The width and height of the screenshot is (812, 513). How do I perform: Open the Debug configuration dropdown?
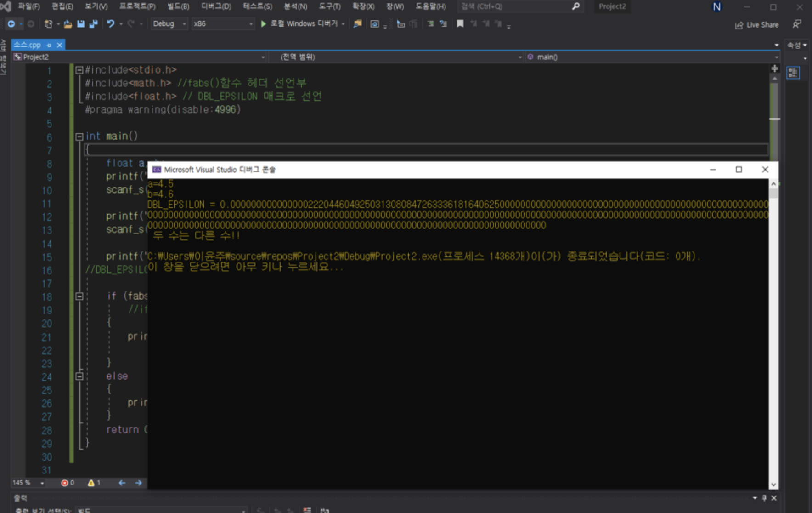click(x=169, y=24)
